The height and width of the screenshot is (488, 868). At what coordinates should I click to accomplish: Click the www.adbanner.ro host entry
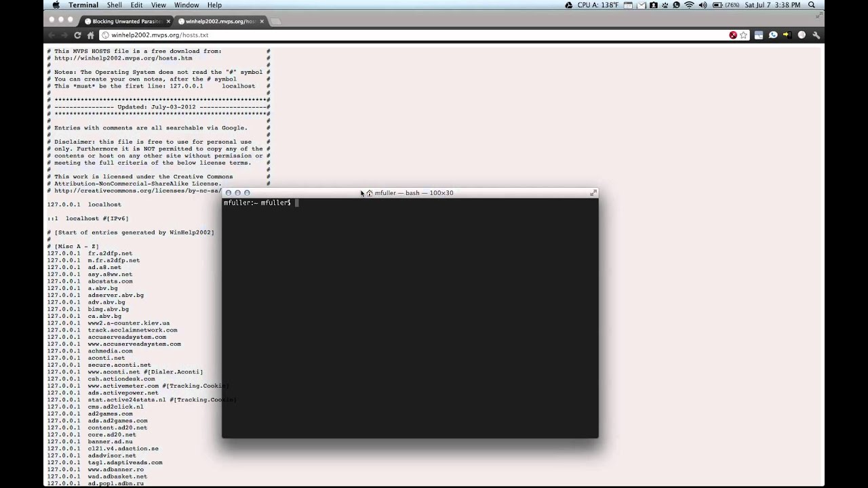click(115, 470)
